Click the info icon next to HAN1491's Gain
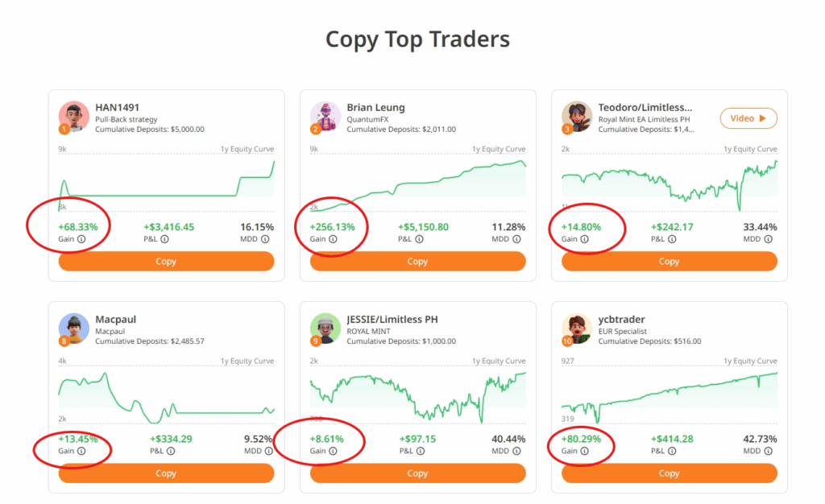This screenshot has width=825, height=504. click(81, 239)
